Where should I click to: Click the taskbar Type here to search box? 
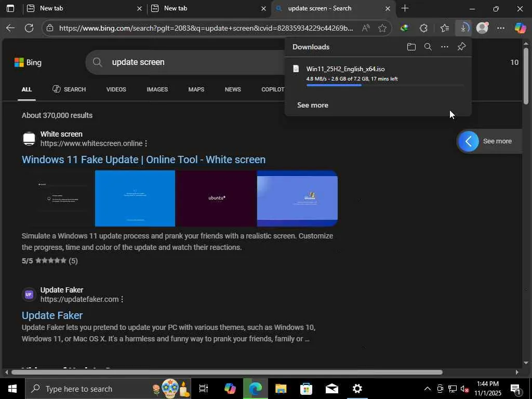click(108, 389)
